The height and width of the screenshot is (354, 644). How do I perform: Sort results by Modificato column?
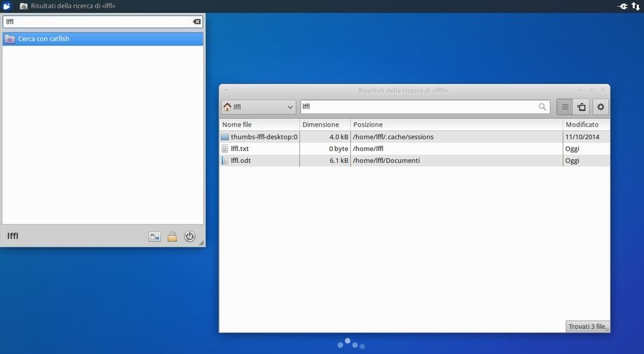coord(585,125)
